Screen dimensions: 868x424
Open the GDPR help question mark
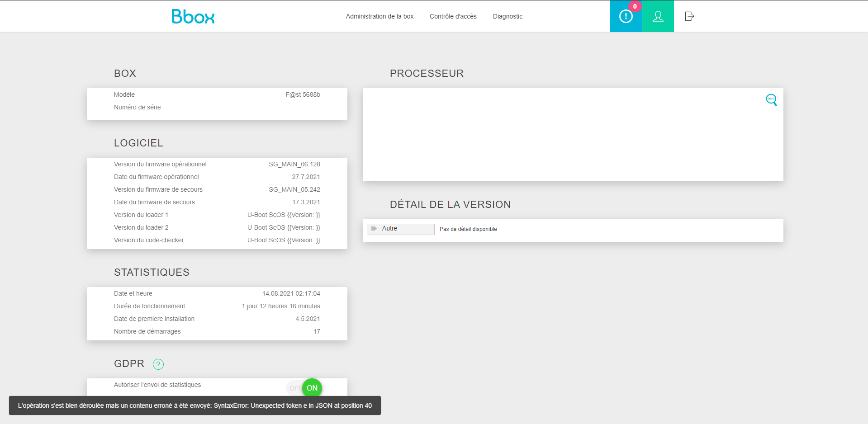158,364
